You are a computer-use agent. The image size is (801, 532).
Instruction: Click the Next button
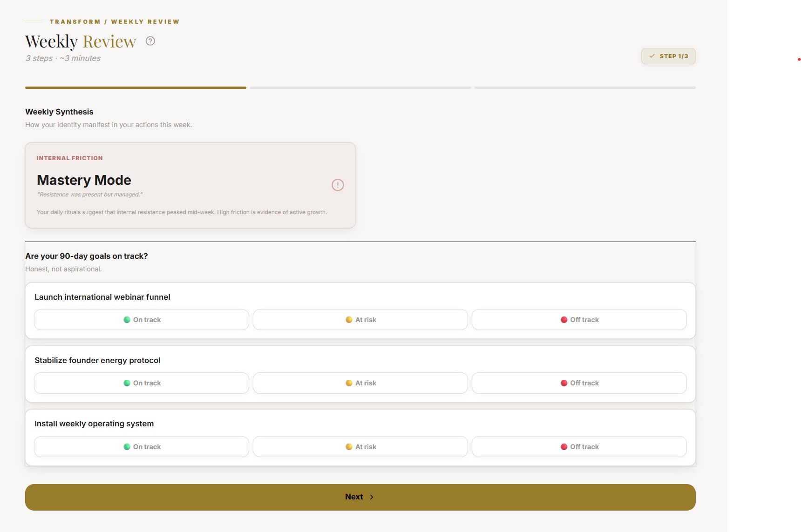(x=360, y=497)
